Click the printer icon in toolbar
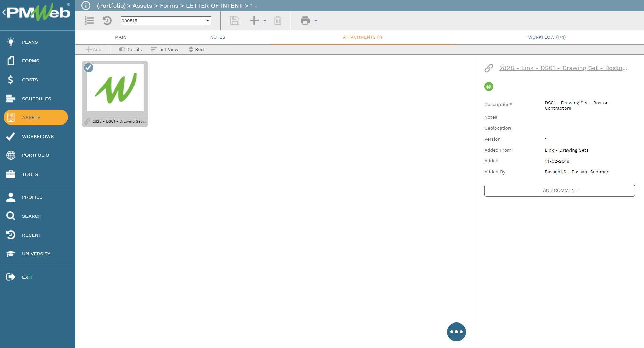 point(305,21)
